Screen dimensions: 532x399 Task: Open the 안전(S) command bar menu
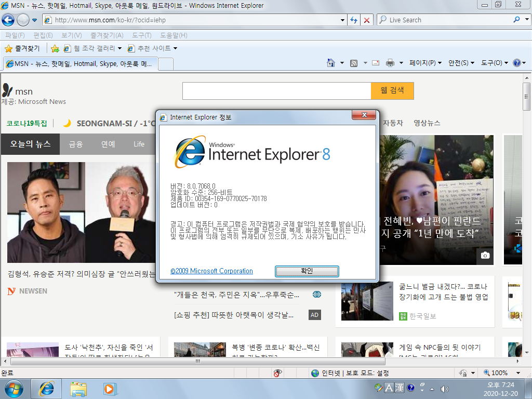pos(461,63)
